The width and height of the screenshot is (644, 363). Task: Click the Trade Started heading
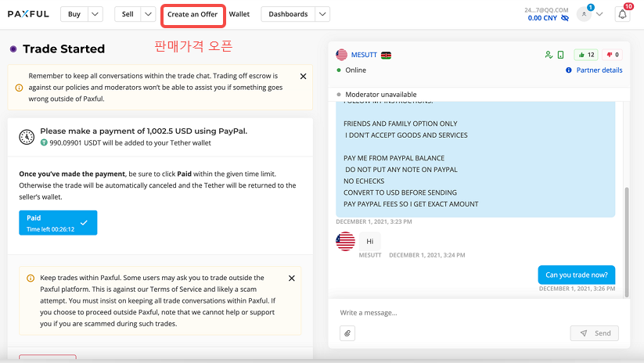click(63, 49)
